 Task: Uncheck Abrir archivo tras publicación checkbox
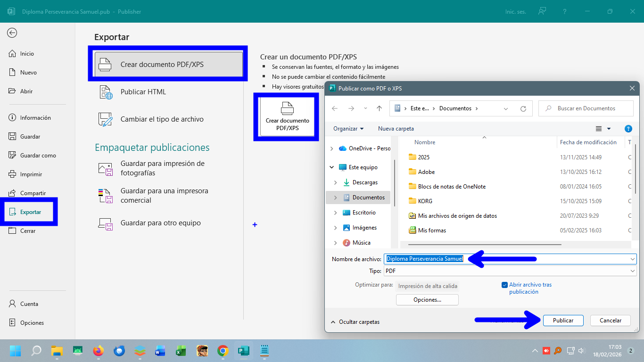pyautogui.click(x=504, y=285)
